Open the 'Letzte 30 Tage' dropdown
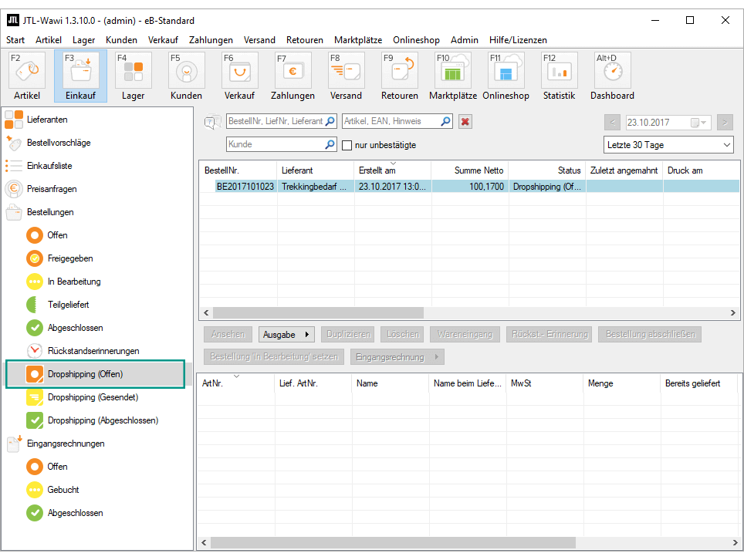The width and height of the screenshot is (744, 560). [x=668, y=145]
